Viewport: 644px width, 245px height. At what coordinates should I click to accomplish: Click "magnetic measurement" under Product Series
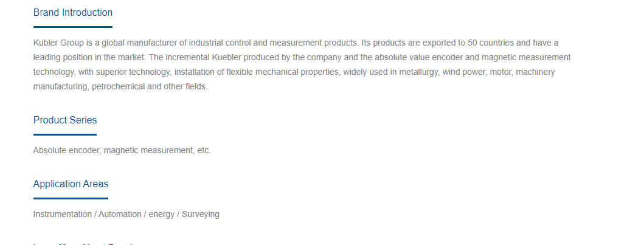click(148, 150)
